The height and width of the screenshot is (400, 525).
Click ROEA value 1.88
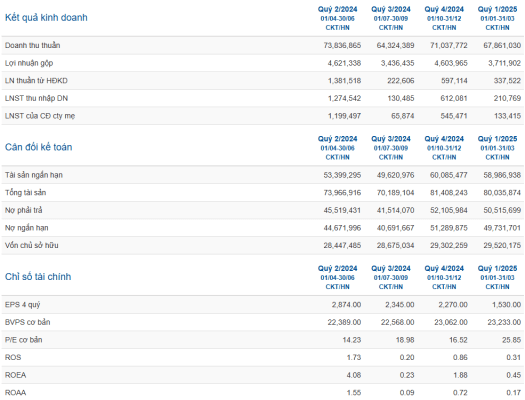pos(460,375)
